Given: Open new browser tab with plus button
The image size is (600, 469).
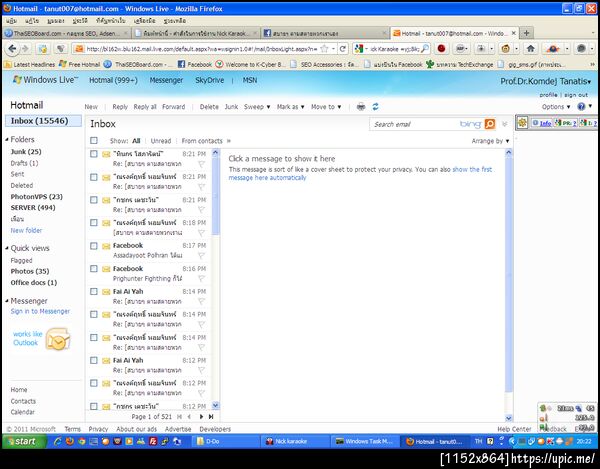Looking at the screenshot, I should click(527, 33).
